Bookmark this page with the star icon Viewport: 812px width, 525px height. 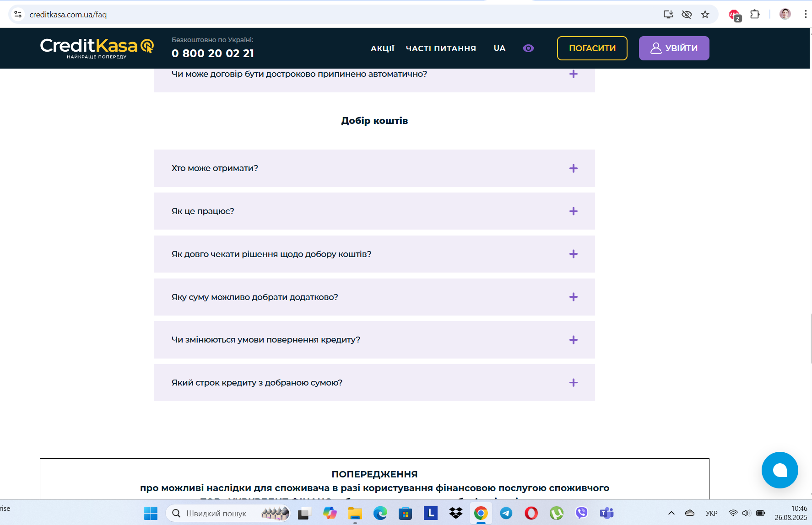coord(705,14)
